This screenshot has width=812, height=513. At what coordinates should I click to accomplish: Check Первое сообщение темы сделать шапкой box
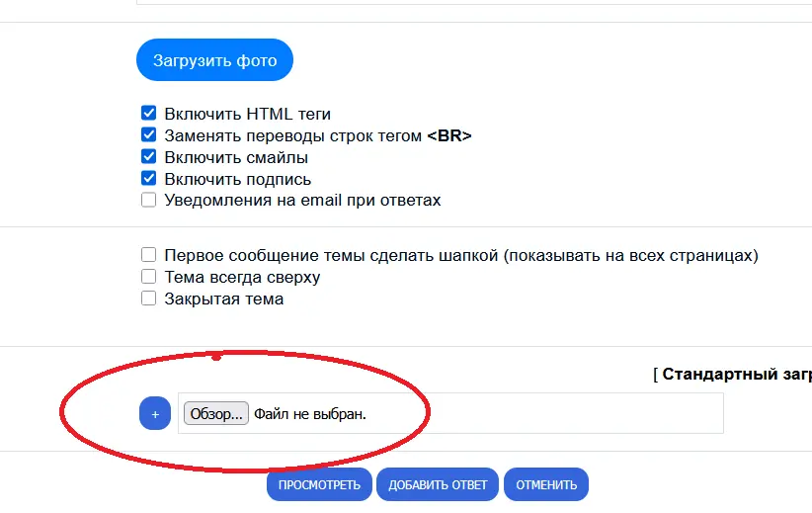click(149, 255)
